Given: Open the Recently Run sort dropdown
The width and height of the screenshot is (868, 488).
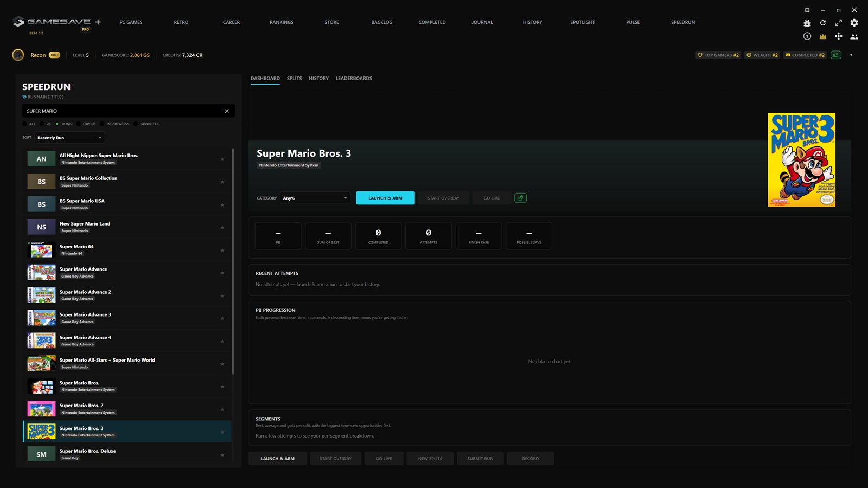Looking at the screenshot, I should [x=69, y=138].
